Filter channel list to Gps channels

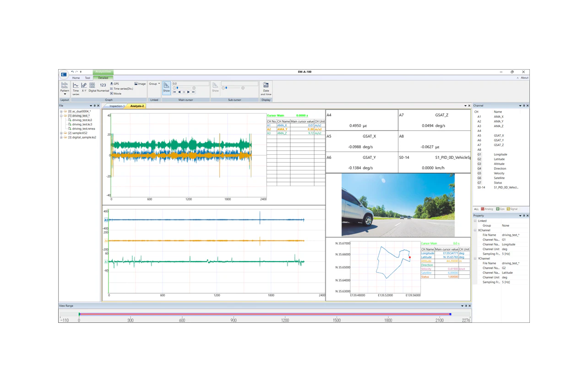point(500,209)
